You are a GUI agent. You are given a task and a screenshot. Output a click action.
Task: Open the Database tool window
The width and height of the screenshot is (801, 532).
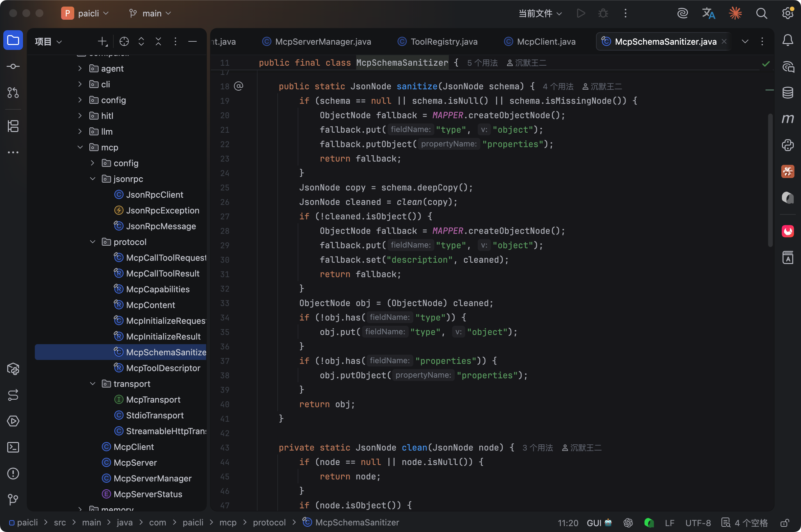pos(788,93)
